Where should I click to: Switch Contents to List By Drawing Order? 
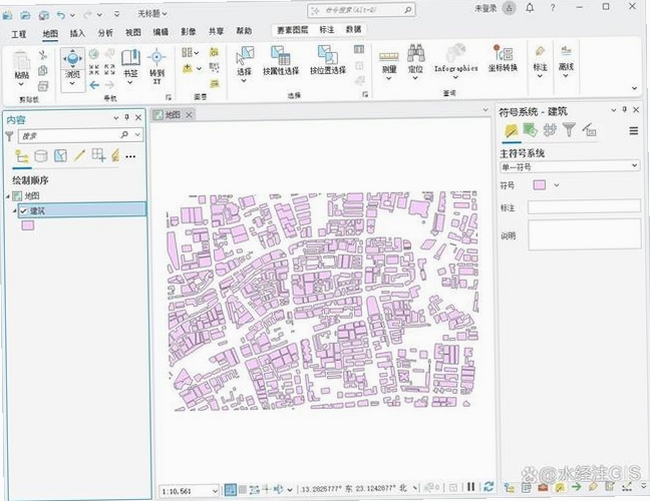[x=22, y=156]
